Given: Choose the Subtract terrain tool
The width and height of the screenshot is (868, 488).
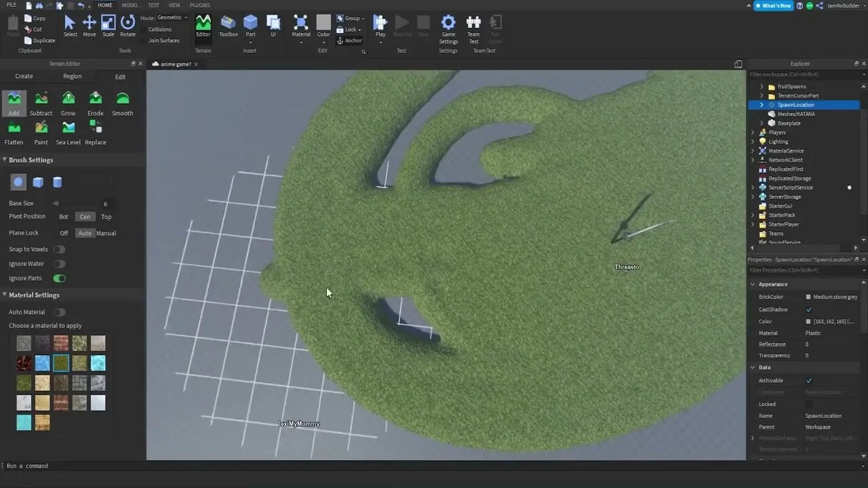Looking at the screenshot, I should click(x=41, y=104).
